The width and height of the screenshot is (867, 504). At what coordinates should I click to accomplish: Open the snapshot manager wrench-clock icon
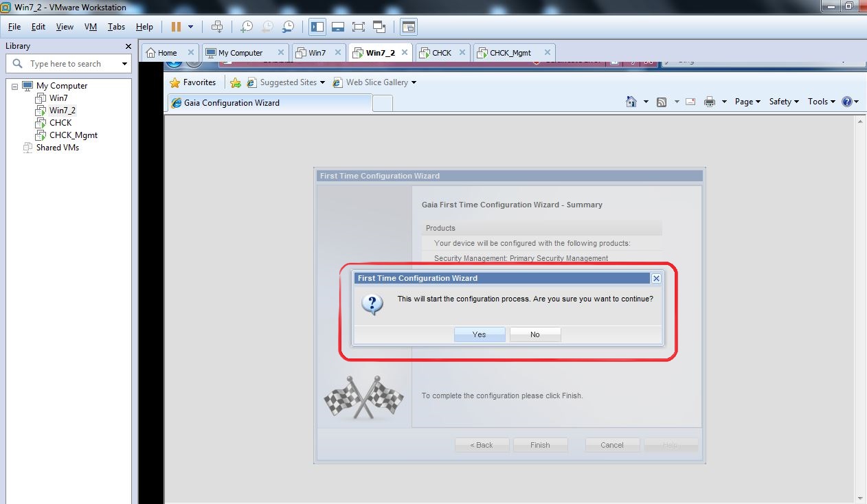click(289, 27)
